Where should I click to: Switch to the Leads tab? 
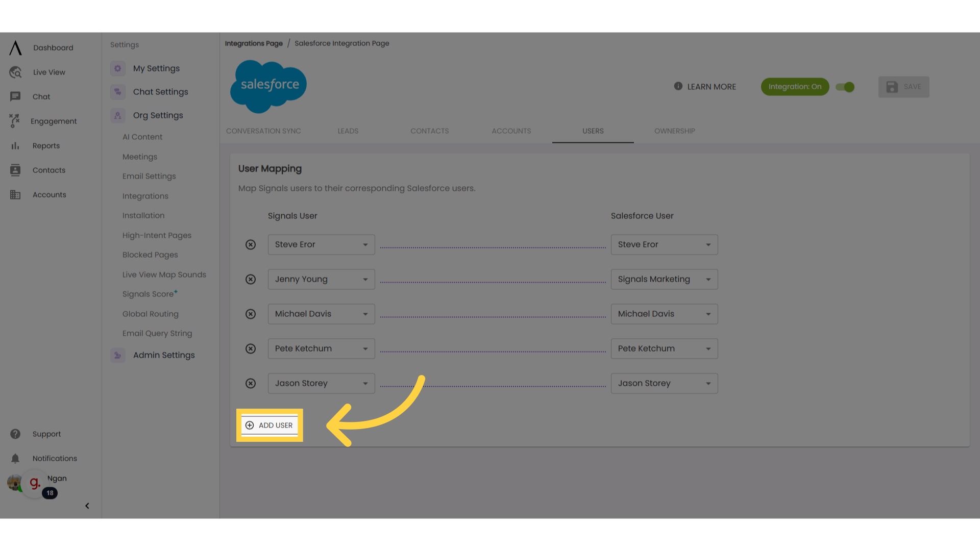click(348, 131)
